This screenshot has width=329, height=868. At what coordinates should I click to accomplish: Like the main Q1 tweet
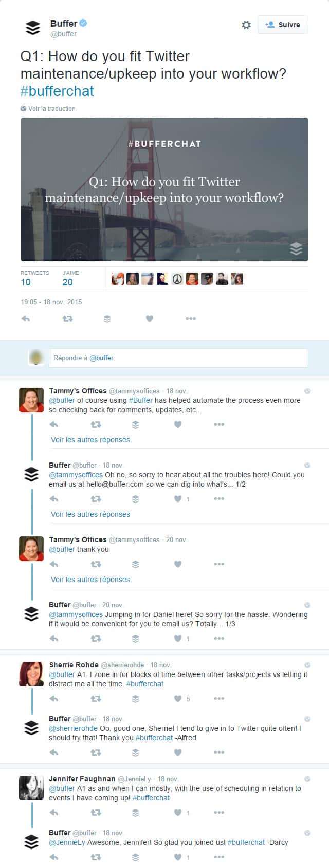point(149,319)
